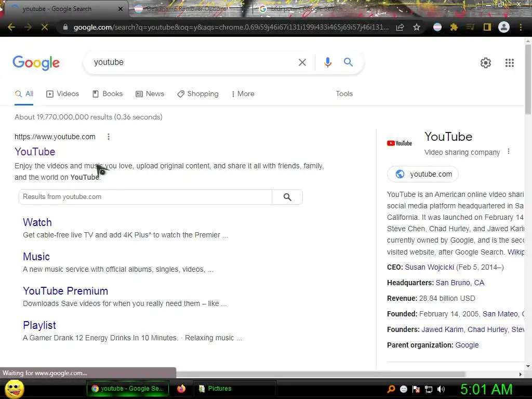Search youtube.com with the sitelinks magnifier button

click(287, 197)
